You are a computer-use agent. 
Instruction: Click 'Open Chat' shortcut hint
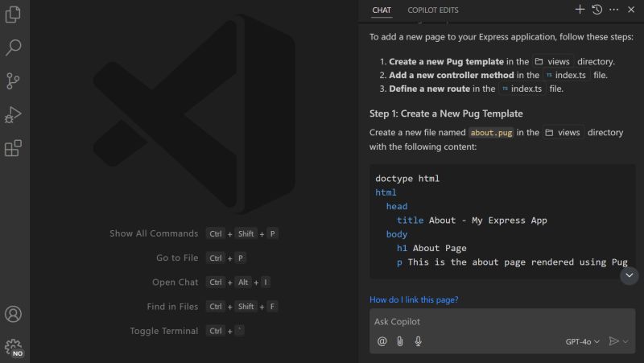pos(175,282)
